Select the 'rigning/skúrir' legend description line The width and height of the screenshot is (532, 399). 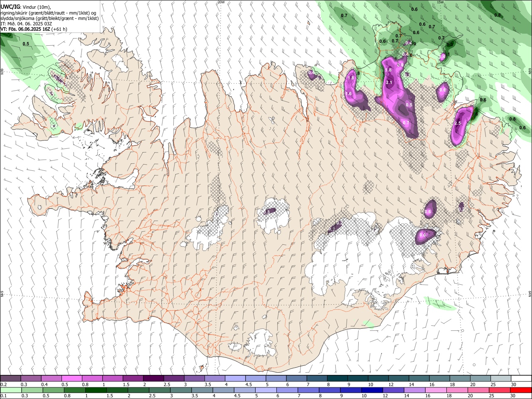[x=48, y=13]
